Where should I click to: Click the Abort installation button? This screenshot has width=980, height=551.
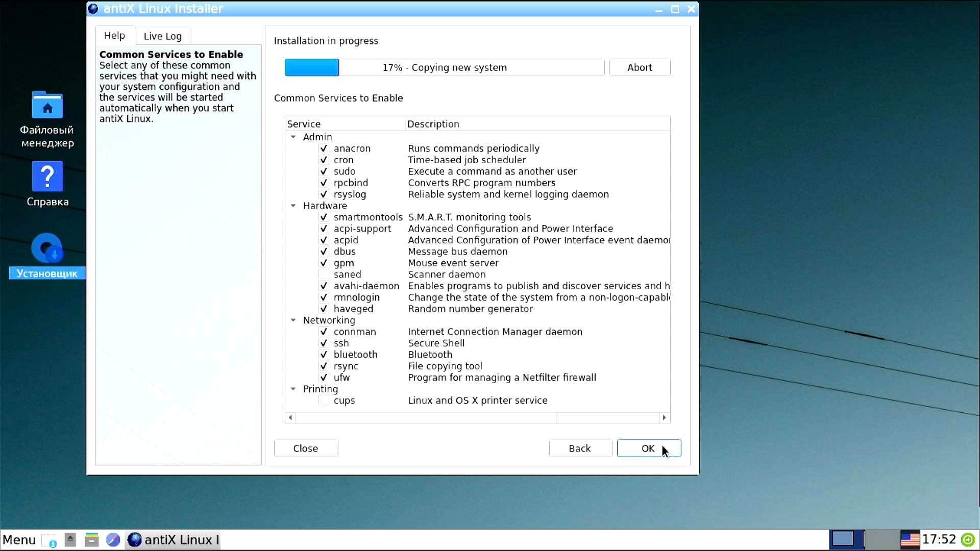pos(640,67)
